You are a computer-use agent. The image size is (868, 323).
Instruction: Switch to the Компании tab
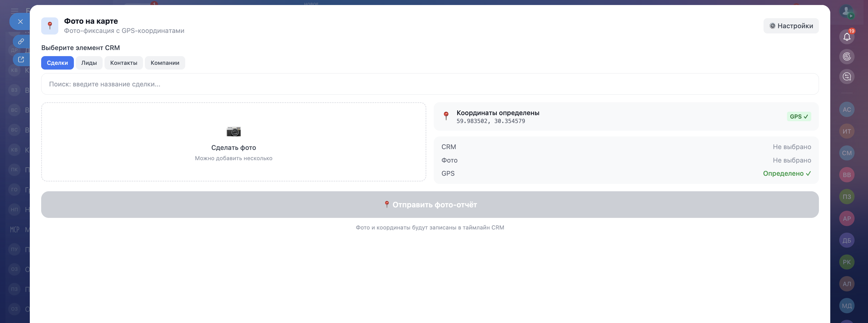(x=165, y=63)
